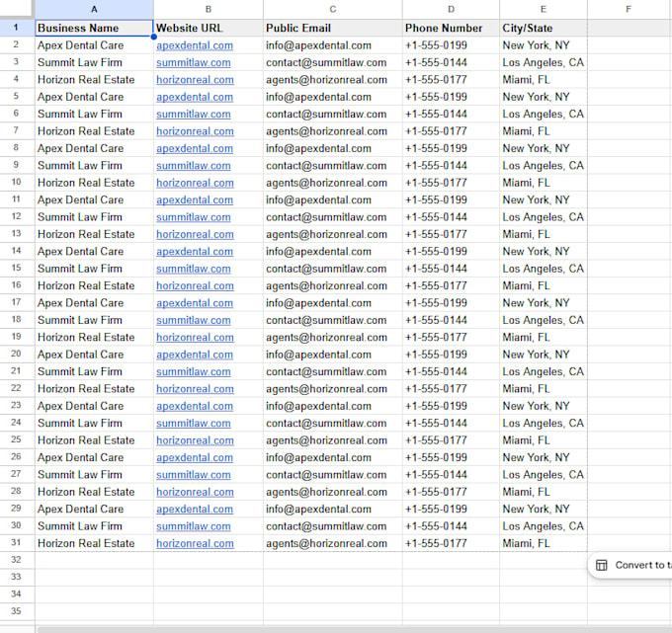Open summitlaw.com link in row 24
The image size is (672, 633).
coord(194,423)
